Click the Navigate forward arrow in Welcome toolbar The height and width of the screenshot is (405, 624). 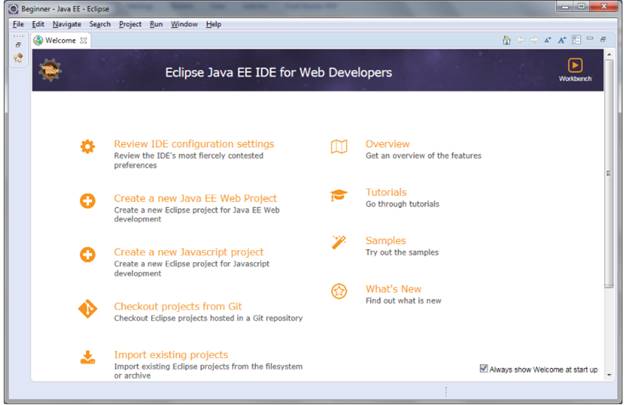[x=534, y=40]
